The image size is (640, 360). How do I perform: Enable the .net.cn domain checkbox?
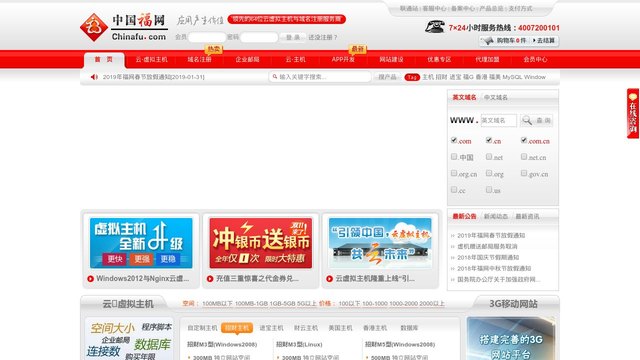coord(524,156)
